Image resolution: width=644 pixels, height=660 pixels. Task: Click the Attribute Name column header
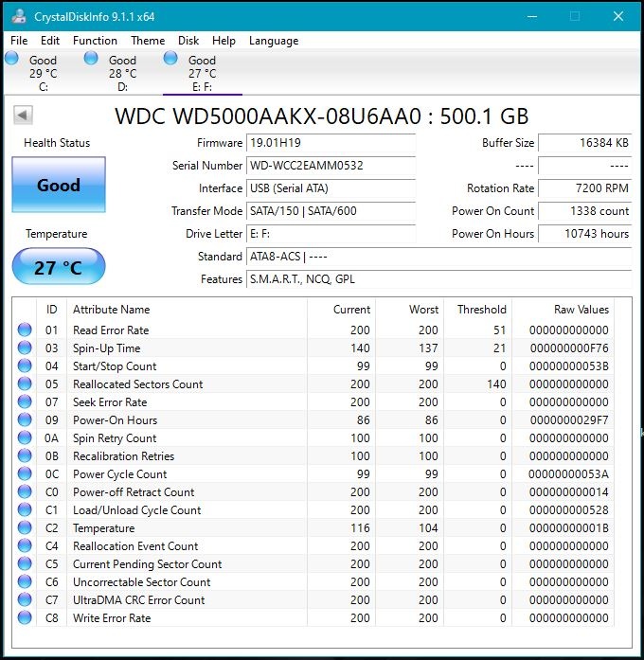(x=187, y=310)
